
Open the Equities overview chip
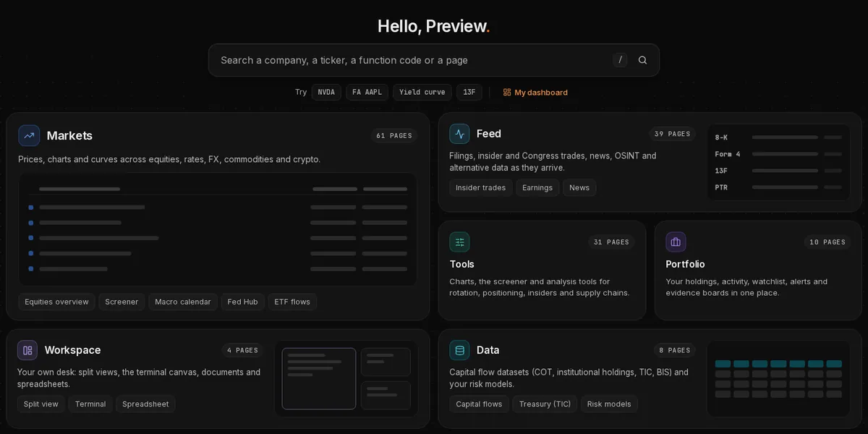pyautogui.click(x=56, y=302)
